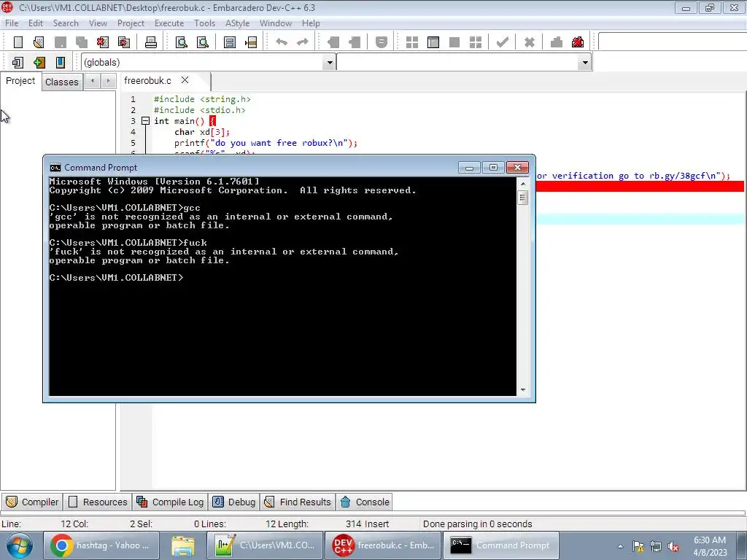Click the Undo arrow icon

tap(282, 42)
